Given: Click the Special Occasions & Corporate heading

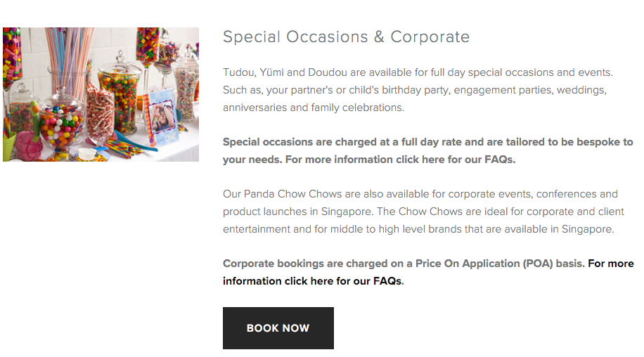Looking at the screenshot, I should [x=346, y=37].
